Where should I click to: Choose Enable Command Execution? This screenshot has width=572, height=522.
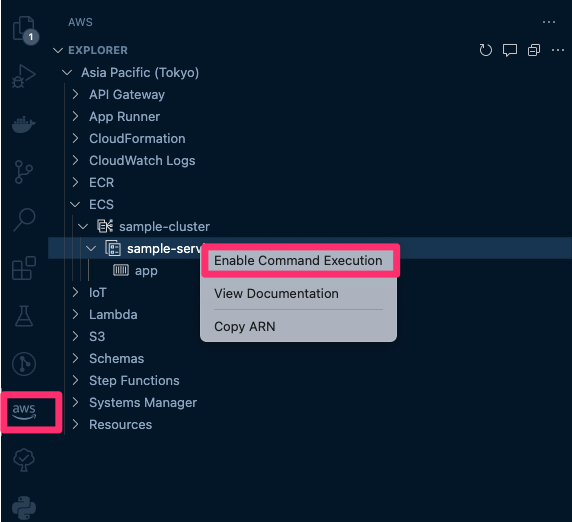coord(298,260)
